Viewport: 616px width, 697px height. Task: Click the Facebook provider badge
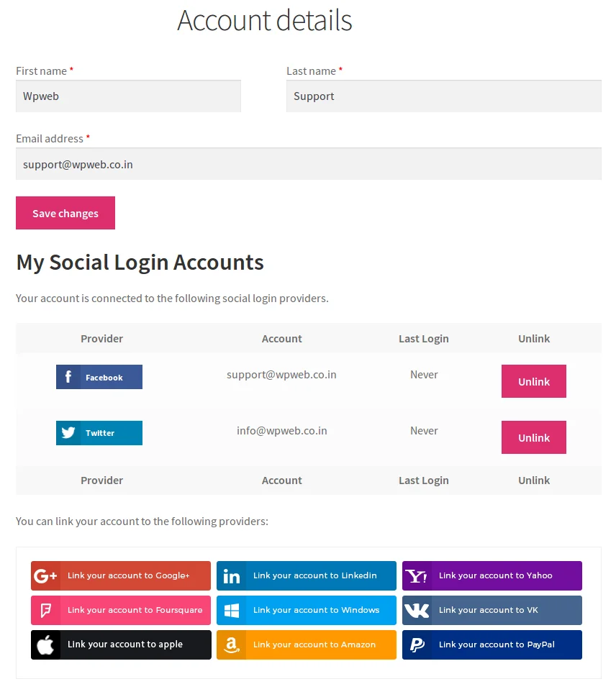tap(99, 376)
